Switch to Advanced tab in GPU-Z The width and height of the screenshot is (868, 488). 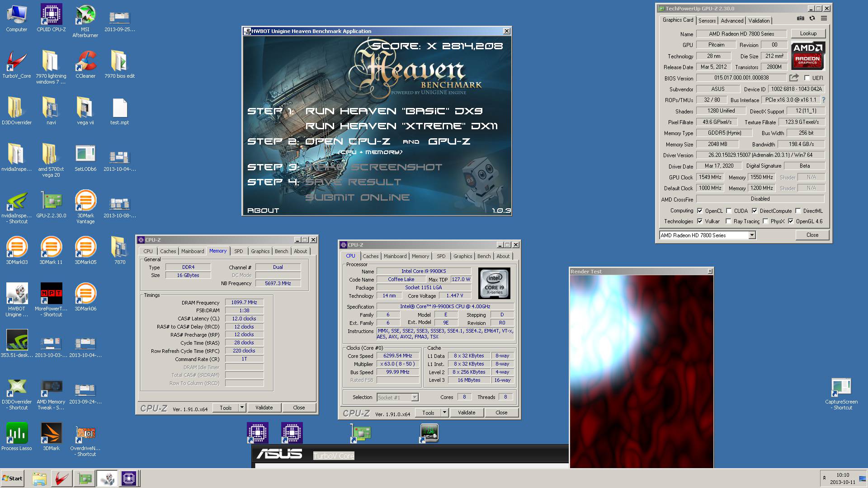(x=732, y=20)
